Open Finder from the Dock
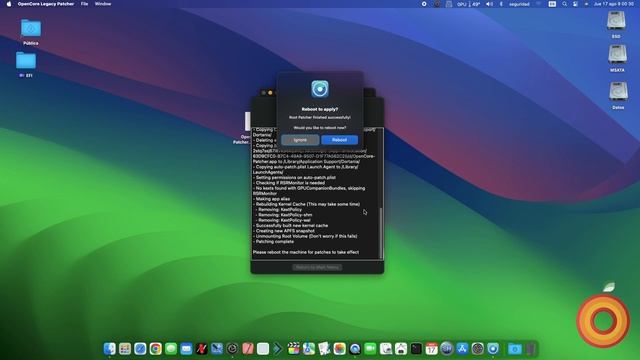Screen dimensions: 640x360 (x=109, y=349)
